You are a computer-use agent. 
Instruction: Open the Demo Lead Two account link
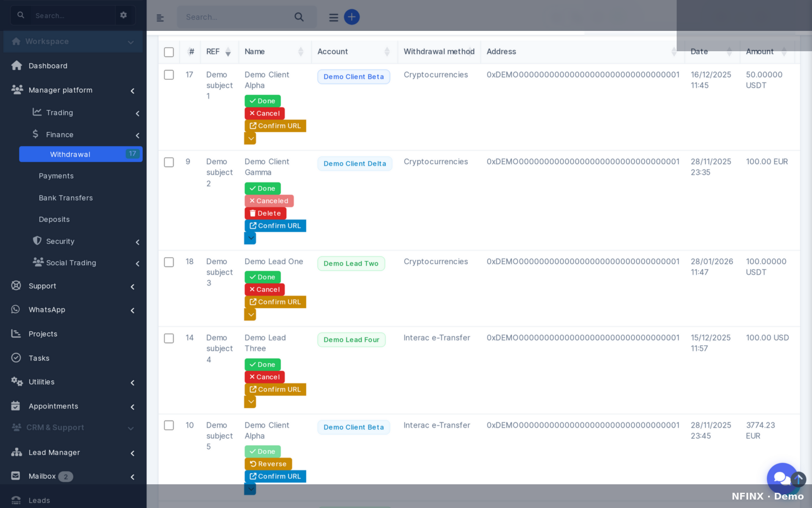pos(351,264)
